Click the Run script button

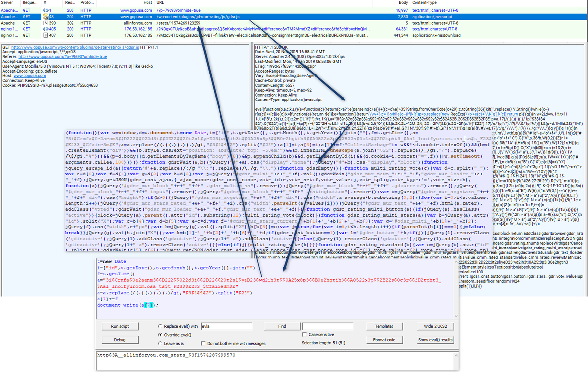point(120,326)
